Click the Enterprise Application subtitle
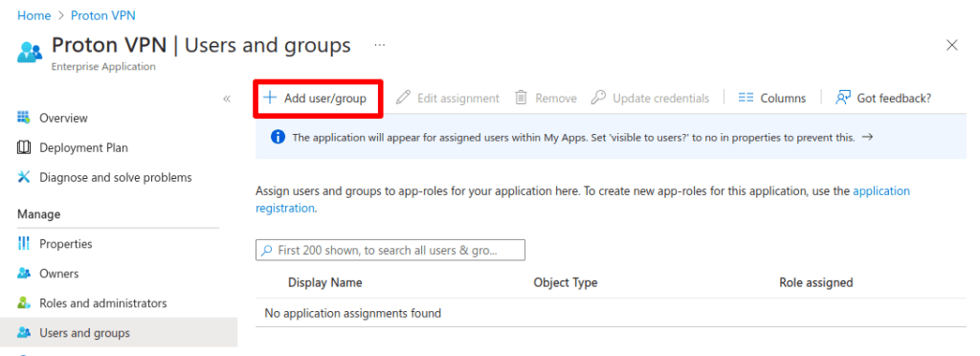Image resolution: width=980 pixels, height=356 pixels. (x=103, y=66)
